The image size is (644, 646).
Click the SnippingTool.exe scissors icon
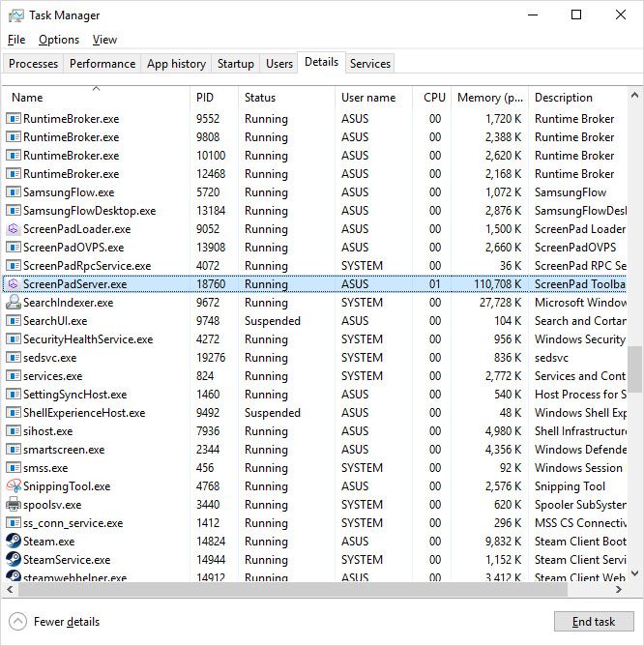(14, 486)
